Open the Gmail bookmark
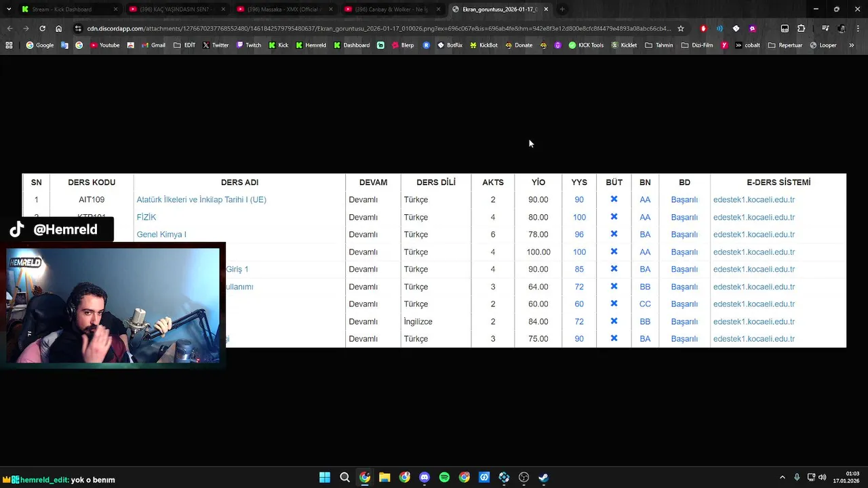 153,45
